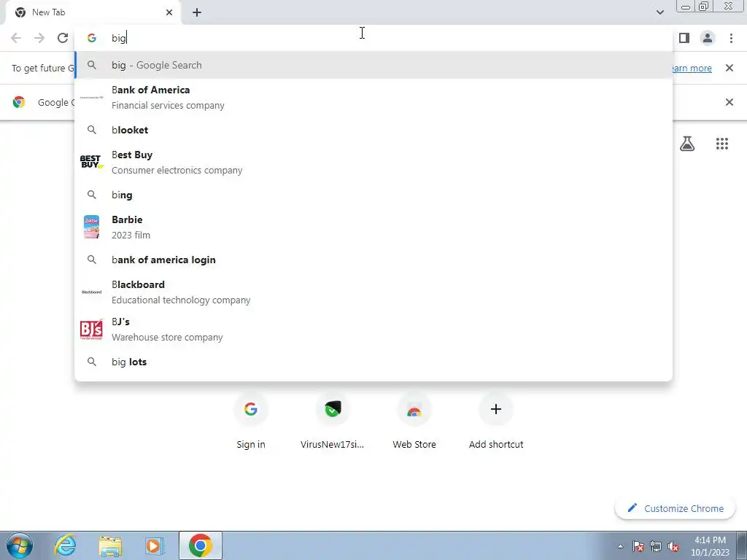Image resolution: width=747 pixels, height=560 pixels.
Task: Choose the BJ's warehouse store suggestion
Action: [x=373, y=329]
